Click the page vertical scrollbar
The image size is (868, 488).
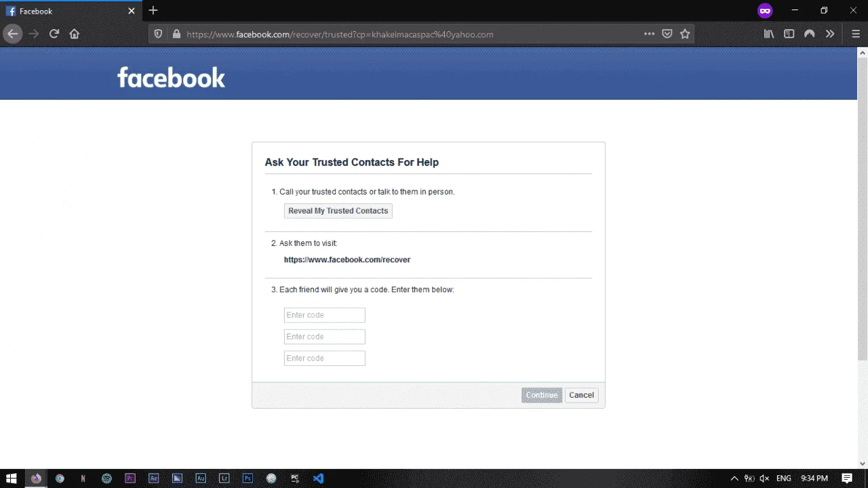click(x=863, y=210)
